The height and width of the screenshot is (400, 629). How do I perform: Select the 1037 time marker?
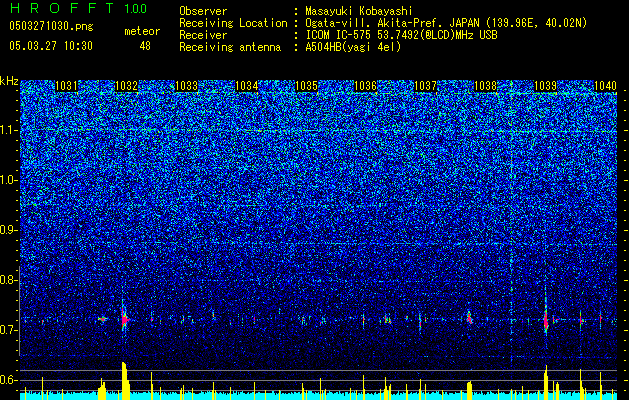coord(425,86)
